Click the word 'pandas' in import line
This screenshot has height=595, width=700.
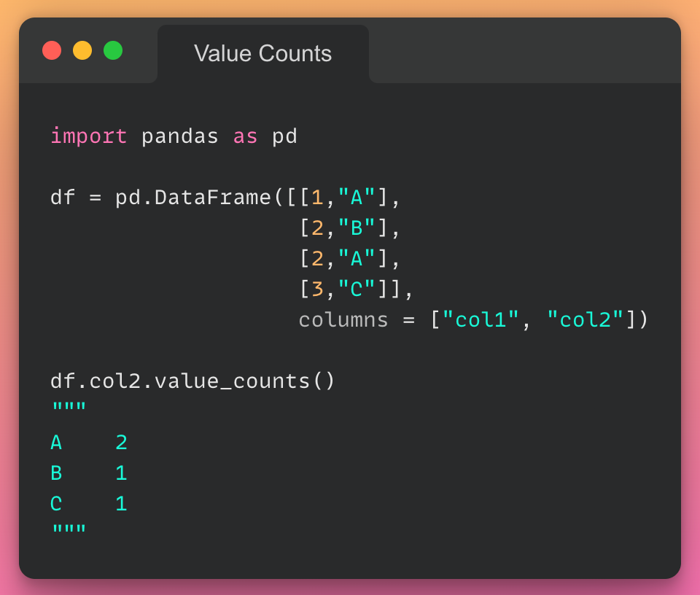tap(180, 136)
